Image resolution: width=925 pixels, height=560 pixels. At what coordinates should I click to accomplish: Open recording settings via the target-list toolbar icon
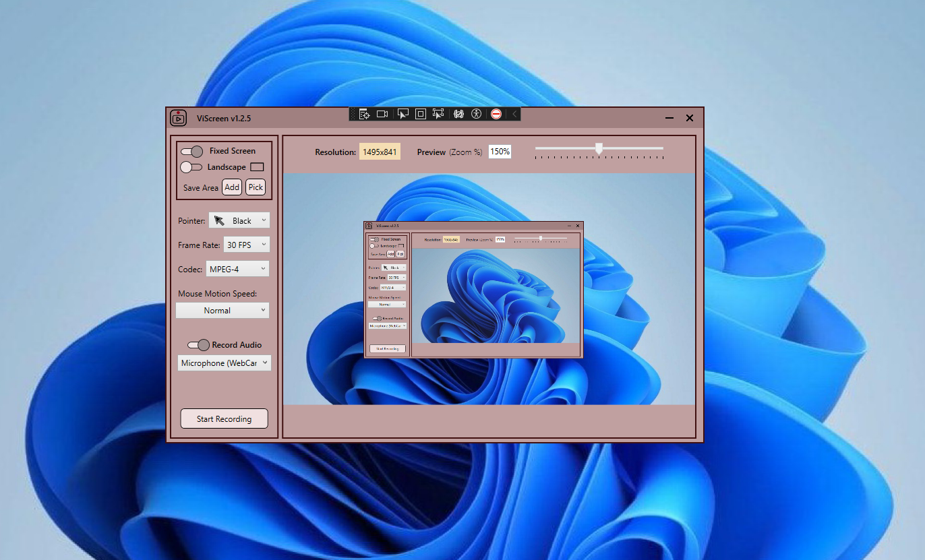364,114
